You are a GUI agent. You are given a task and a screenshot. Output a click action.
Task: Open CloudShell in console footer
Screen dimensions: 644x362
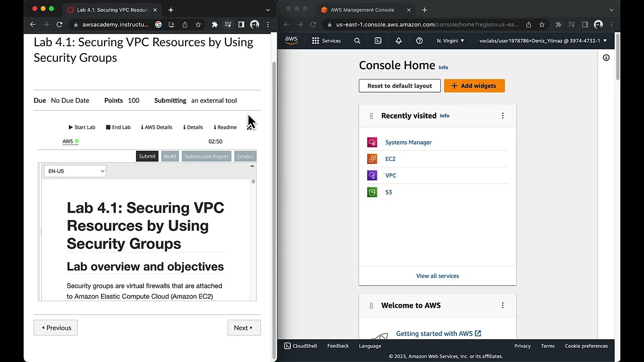[x=300, y=346]
